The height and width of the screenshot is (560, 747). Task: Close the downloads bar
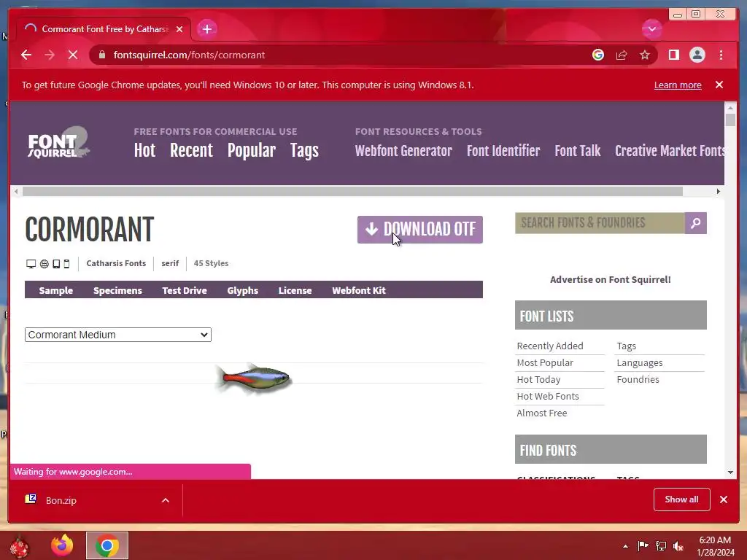click(x=724, y=499)
